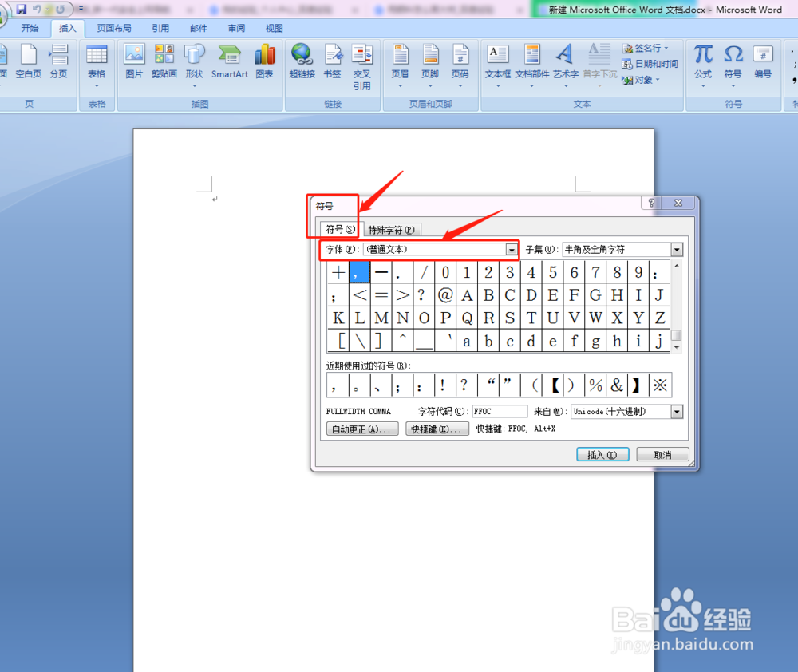The height and width of the screenshot is (672, 798).
Task: Open the Shapes (形状) gallery
Action: (195, 65)
